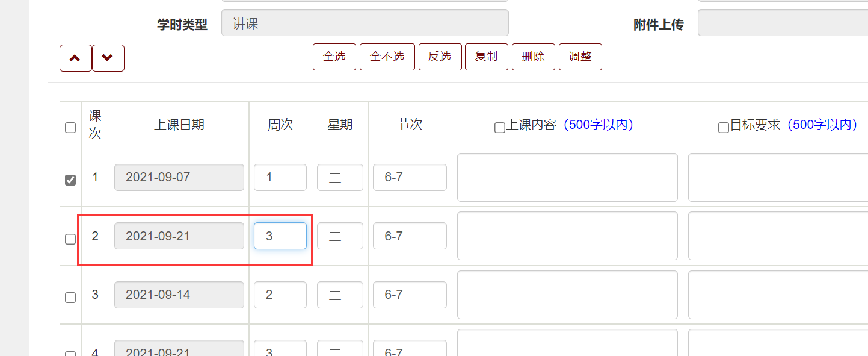The image size is (868, 356).
Task: Click the 星期 field in lesson 3
Action: 340,295
